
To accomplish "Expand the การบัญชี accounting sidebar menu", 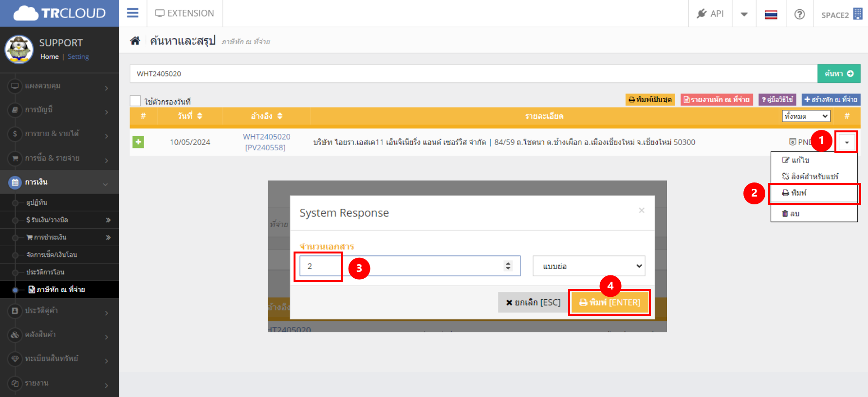I will [x=59, y=110].
